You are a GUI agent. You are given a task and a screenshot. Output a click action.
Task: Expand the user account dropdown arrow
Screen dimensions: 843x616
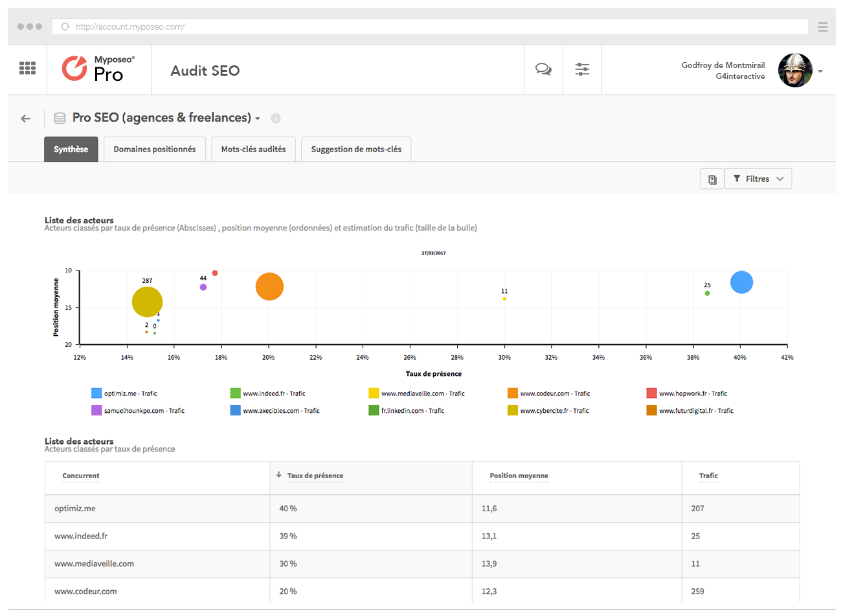click(x=820, y=71)
